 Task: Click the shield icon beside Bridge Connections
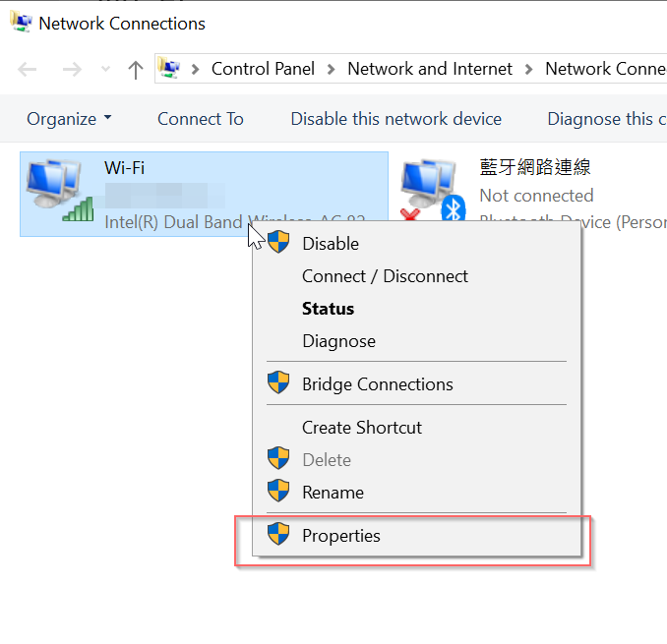[278, 382]
